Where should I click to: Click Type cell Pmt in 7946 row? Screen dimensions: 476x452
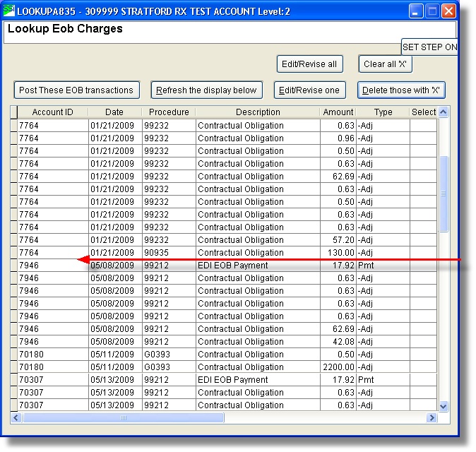[x=383, y=266]
